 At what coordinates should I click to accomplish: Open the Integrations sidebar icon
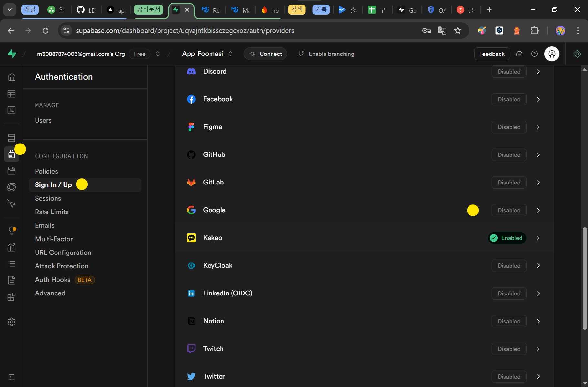click(12, 297)
